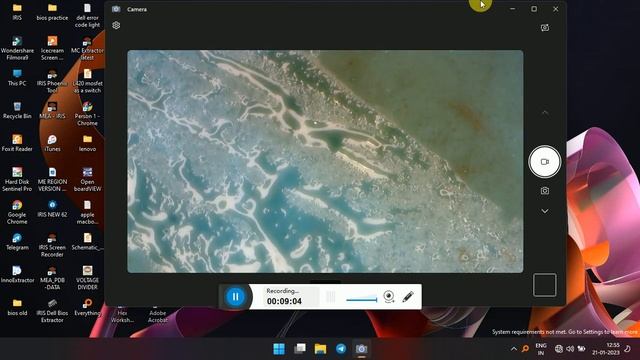
Task: Launch Everything search shortcut
Action: [x=87, y=308]
